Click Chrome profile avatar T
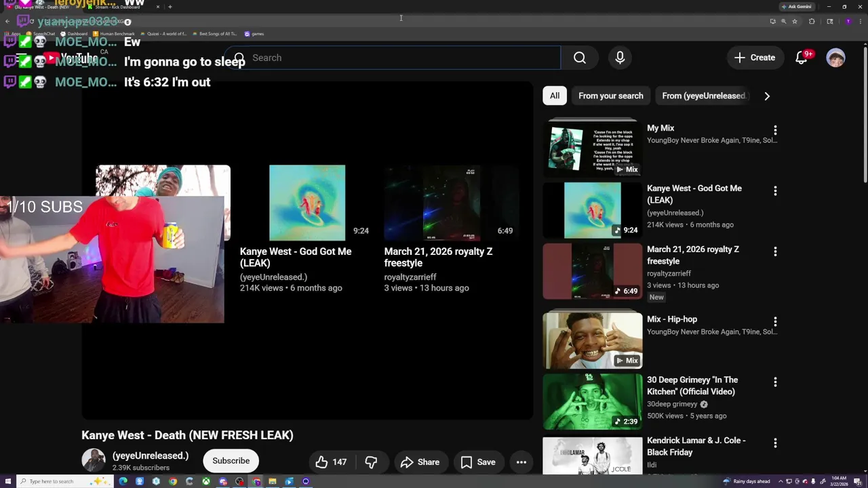Image resolution: width=868 pixels, height=488 pixels. pyautogui.click(x=848, y=22)
